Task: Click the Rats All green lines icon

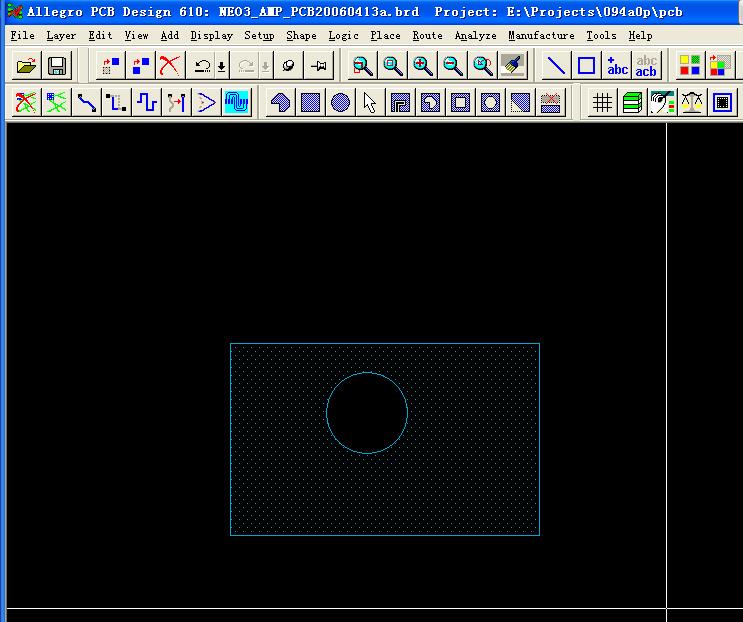Action: point(56,102)
